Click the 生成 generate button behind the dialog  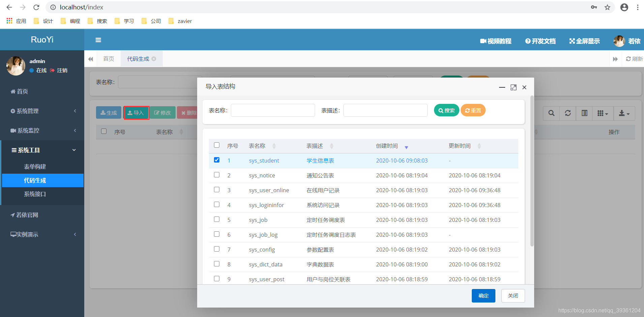[109, 113]
